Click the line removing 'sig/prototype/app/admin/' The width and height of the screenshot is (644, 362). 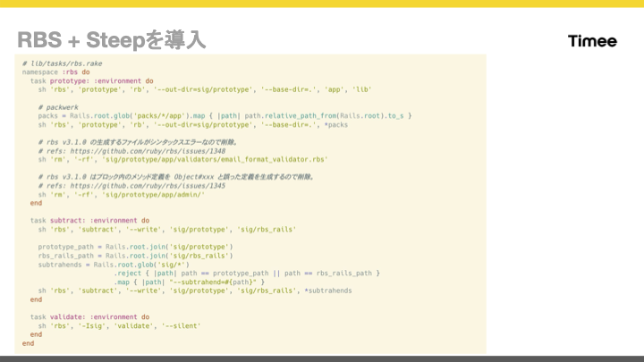(x=121, y=195)
